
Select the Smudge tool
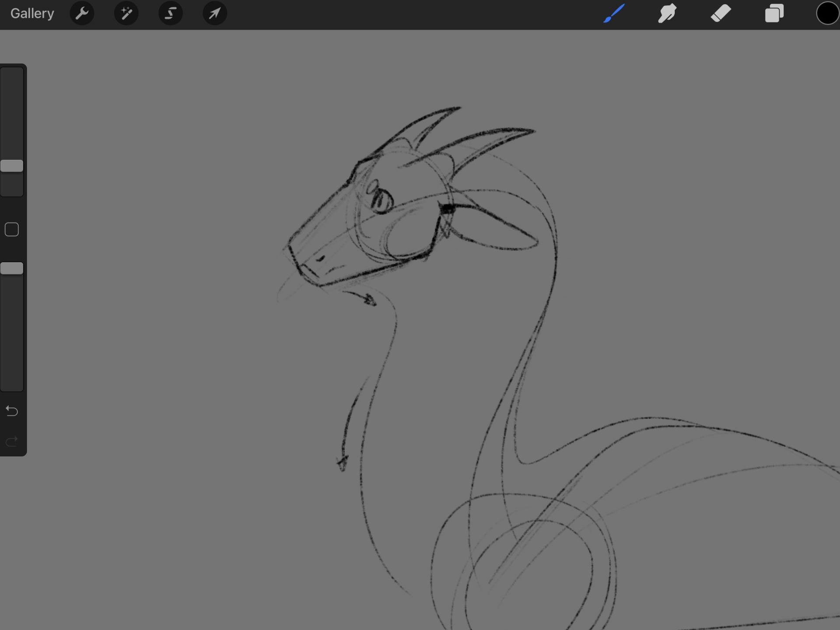(667, 13)
